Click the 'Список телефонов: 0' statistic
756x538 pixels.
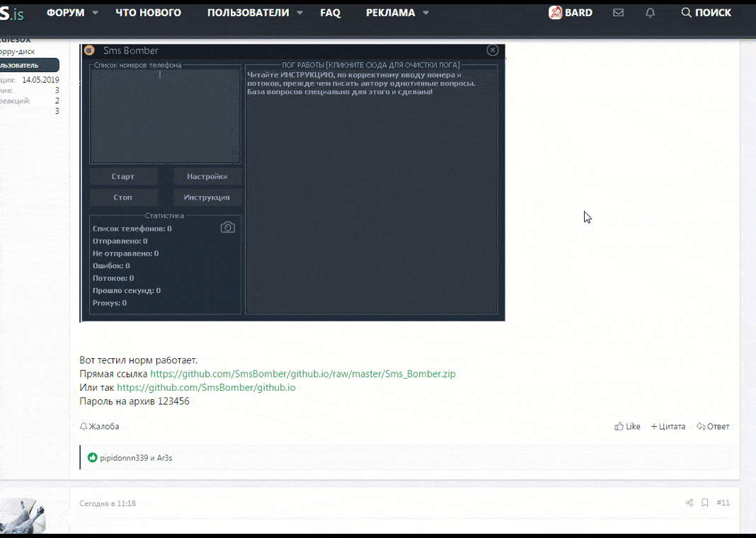pyautogui.click(x=132, y=229)
